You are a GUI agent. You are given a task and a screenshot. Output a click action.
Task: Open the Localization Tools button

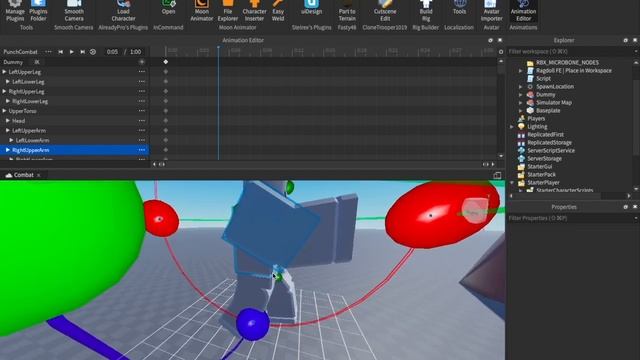459,8
